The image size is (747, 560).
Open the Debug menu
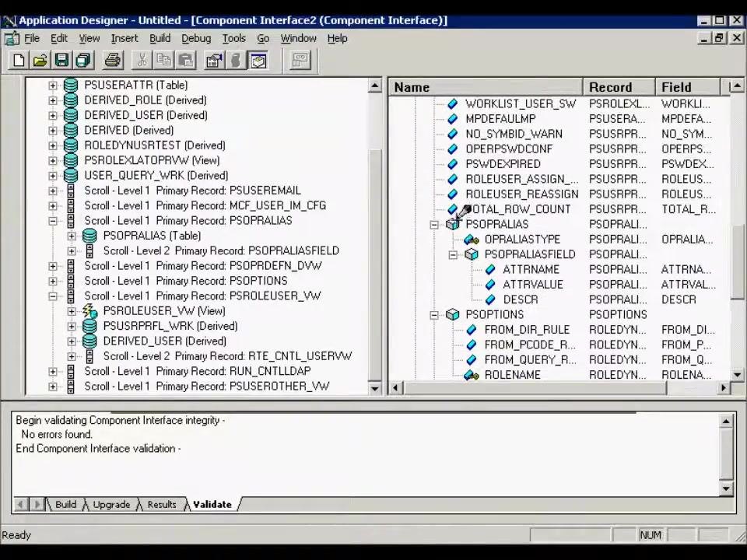point(196,38)
